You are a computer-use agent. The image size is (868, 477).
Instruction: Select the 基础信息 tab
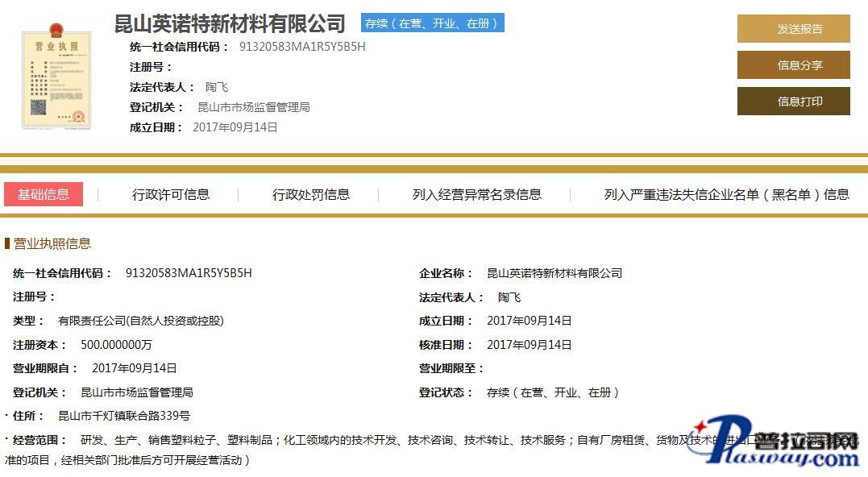44,194
